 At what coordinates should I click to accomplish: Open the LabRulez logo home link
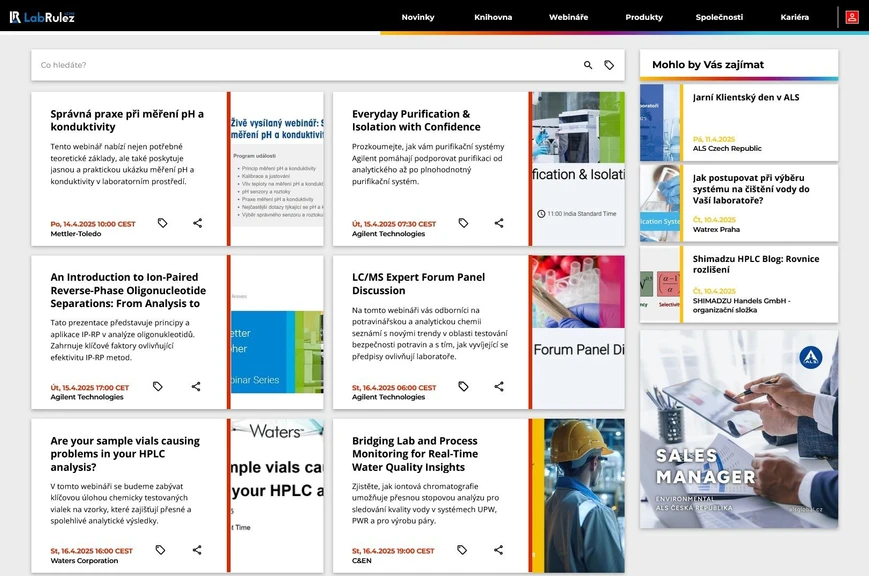(42, 17)
